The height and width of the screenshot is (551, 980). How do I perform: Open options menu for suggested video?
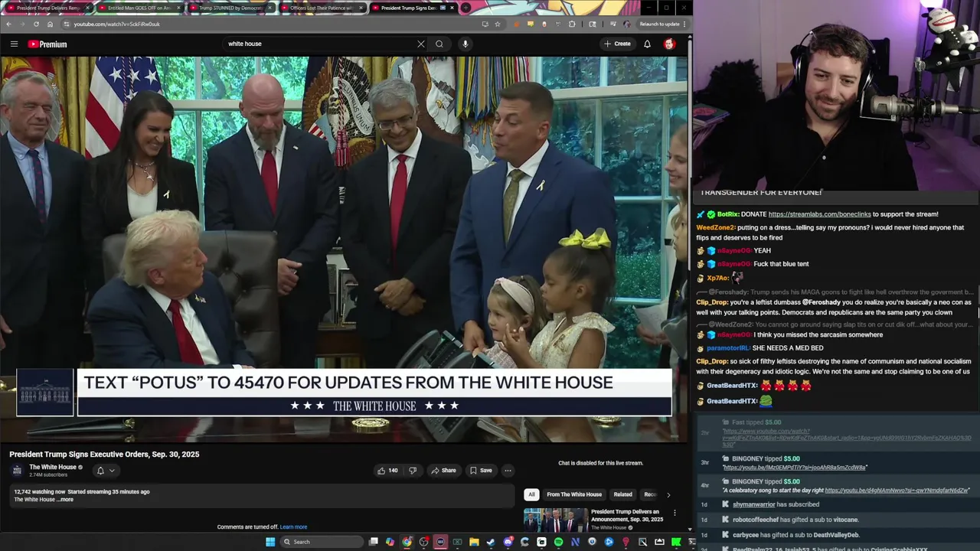point(675,513)
